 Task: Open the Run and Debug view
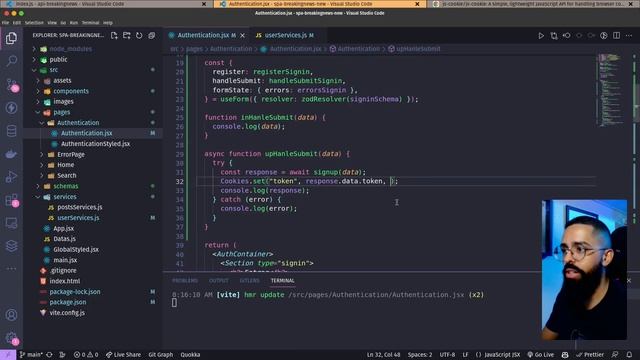11,177
